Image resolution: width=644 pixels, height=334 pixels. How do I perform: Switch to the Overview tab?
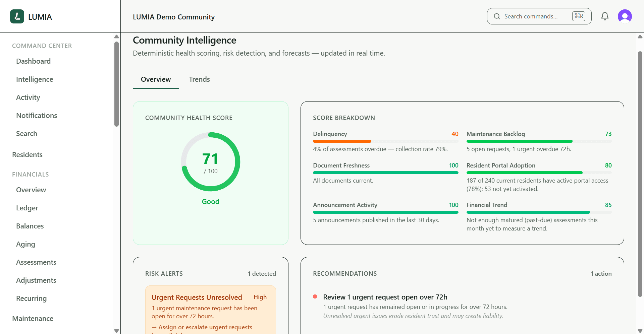(x=156, y=79)
